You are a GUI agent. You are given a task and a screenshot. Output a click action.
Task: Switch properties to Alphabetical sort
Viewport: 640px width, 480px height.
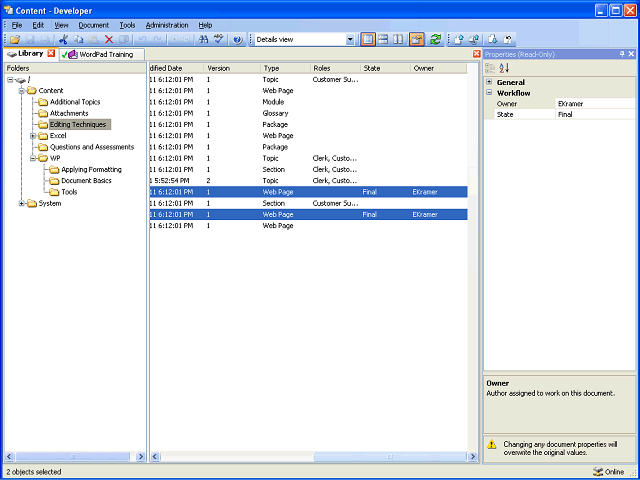504,68
